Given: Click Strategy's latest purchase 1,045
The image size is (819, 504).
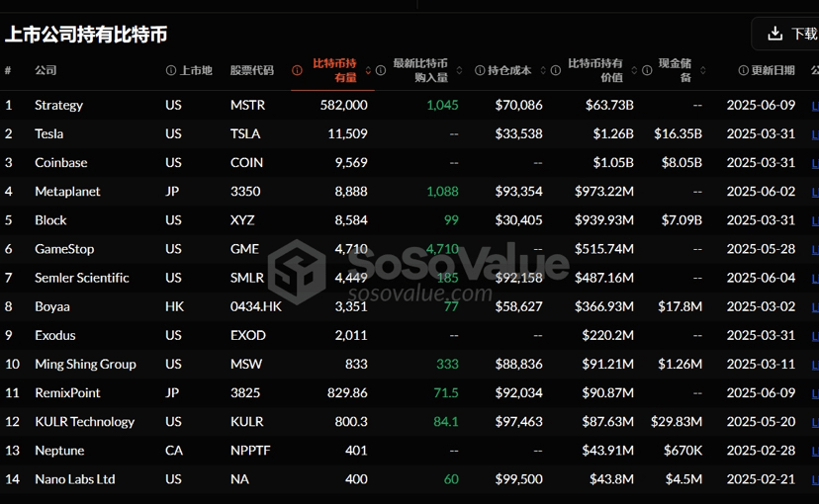Looking at the screenshot, I should pyautogui.click(x=442, y=106).
